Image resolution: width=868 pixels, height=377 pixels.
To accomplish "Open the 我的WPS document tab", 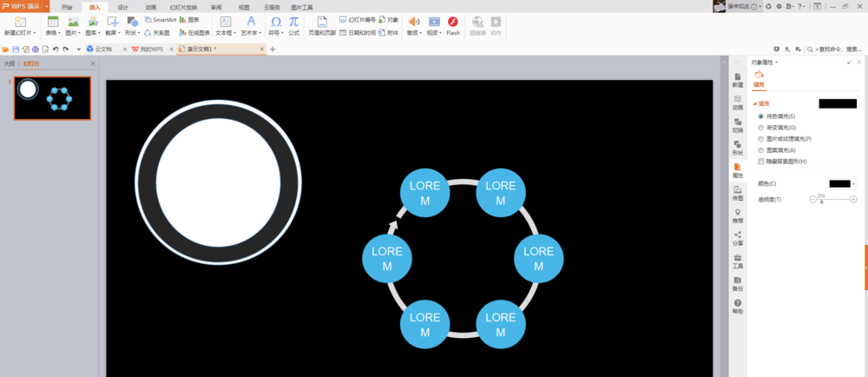I will 149,50.
